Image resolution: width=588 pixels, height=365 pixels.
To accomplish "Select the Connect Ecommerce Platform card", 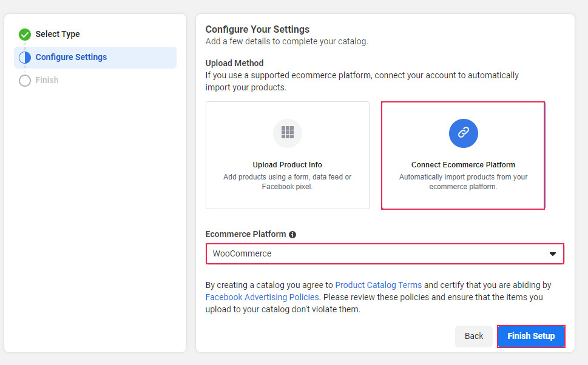I will tap(463, 155).
